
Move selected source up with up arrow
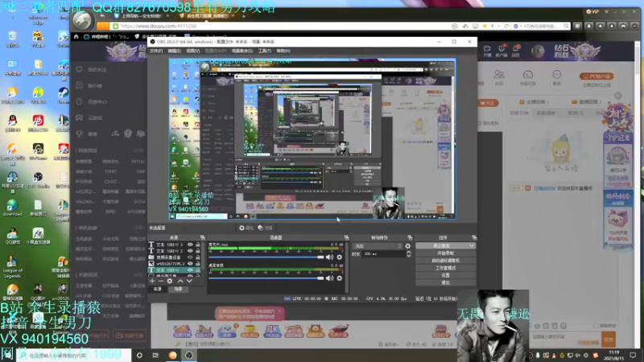coord(180,281)
